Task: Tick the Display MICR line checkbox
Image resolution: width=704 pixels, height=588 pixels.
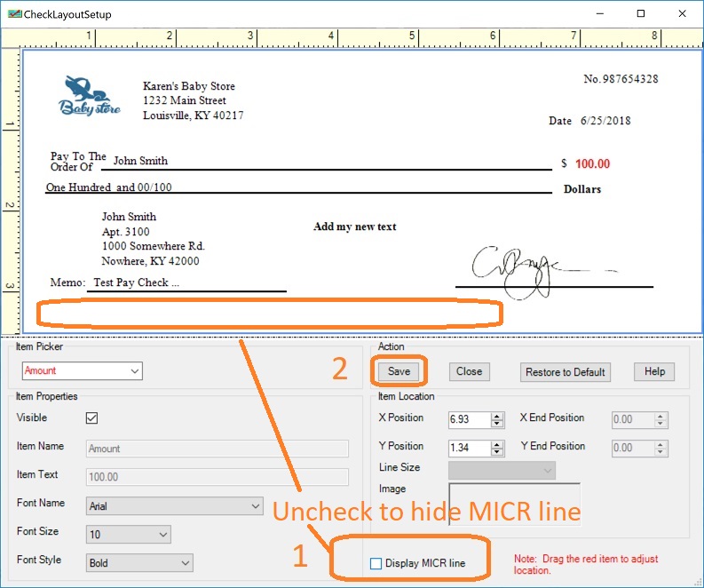Action: (x=376, y=563)
